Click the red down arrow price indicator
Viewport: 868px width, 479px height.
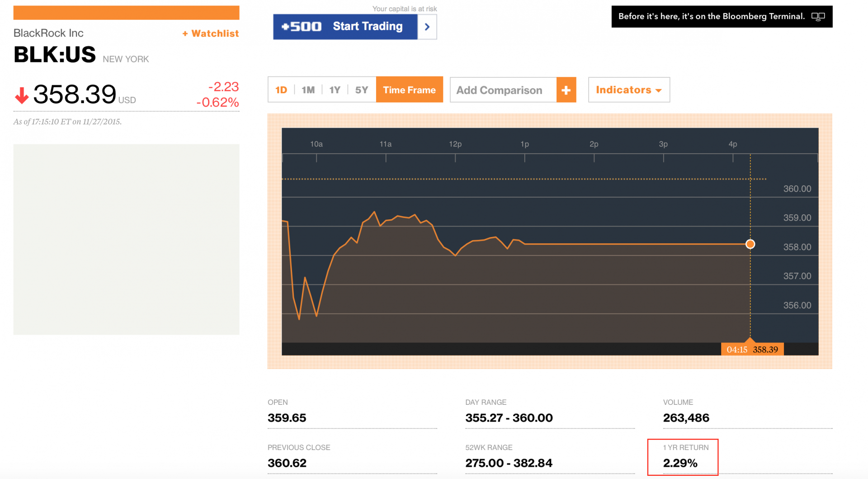pos(21,95)
